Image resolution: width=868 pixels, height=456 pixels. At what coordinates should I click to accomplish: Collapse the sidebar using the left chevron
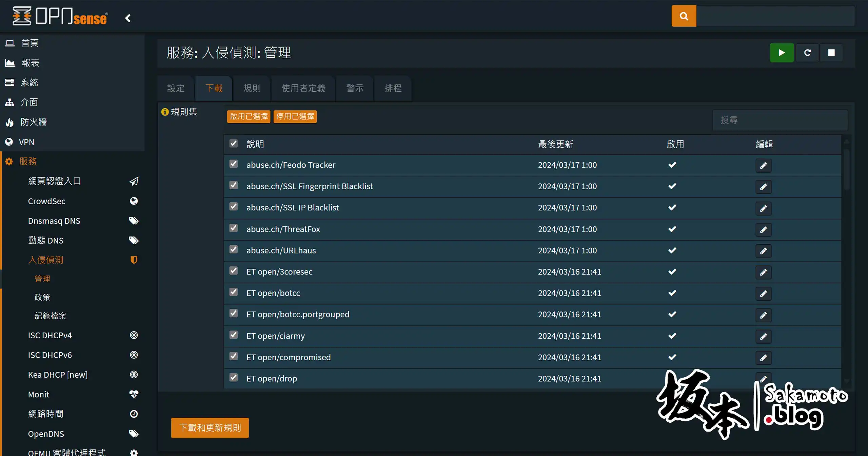(x=128, y=18)
